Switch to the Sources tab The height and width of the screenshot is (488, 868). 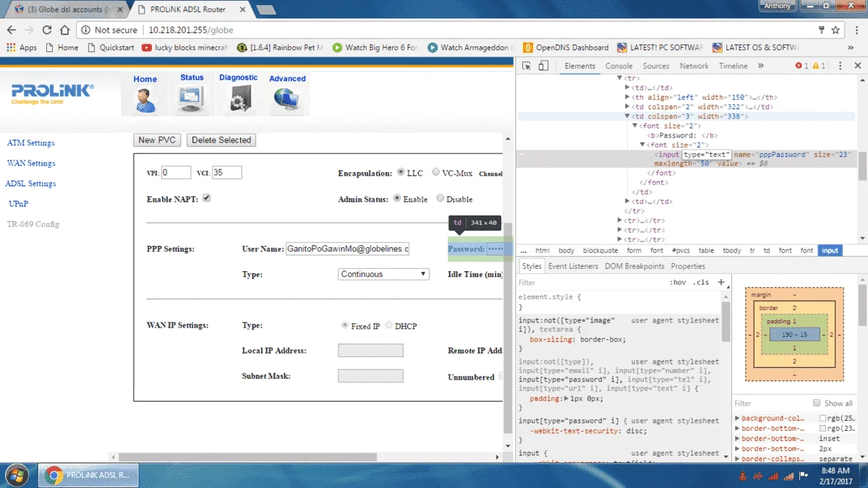click(x=656, y=66)
